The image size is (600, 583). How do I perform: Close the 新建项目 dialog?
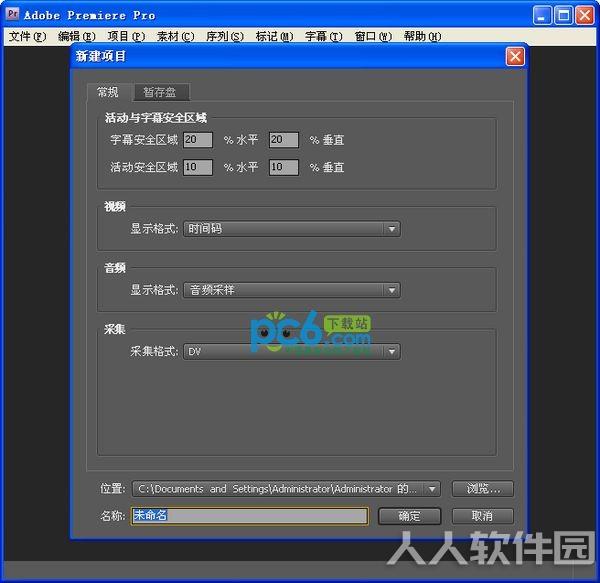coord(515,57)
